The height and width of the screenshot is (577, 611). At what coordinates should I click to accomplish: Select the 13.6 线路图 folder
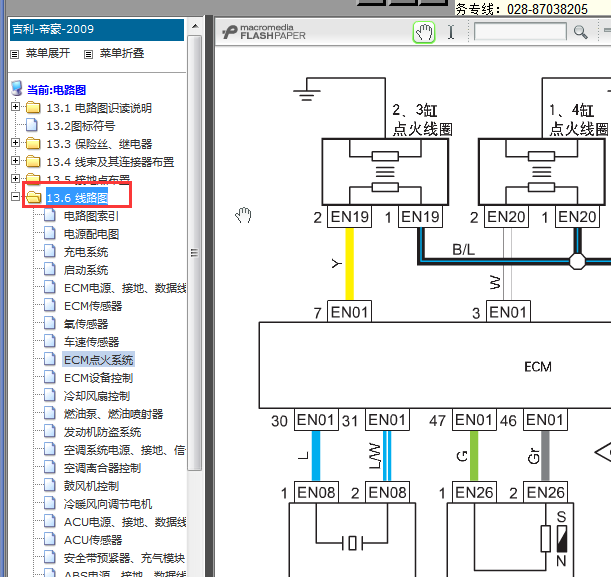[77, 198]
